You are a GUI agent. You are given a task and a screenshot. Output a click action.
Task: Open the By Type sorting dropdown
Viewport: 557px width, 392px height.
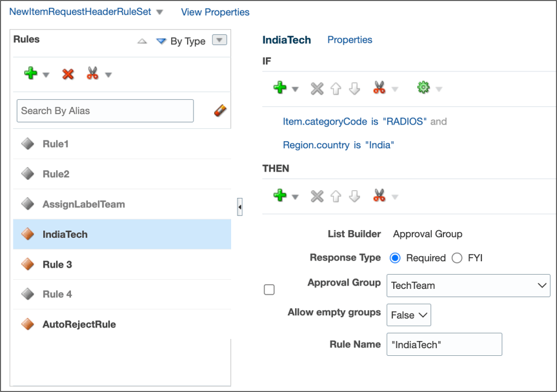coord(219,41)
